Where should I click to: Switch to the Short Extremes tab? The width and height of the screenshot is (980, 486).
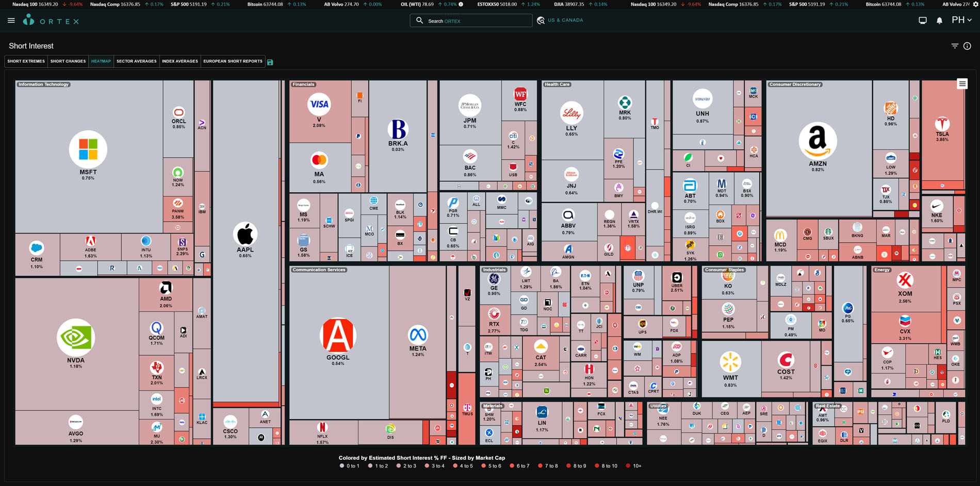pos(26,61)
